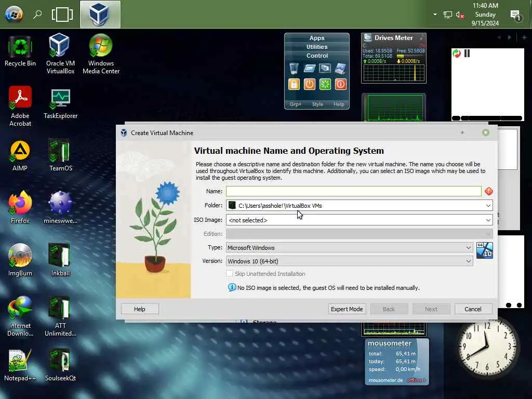Launch TaskExplorer desktop shortcut

tap(60, 103)
